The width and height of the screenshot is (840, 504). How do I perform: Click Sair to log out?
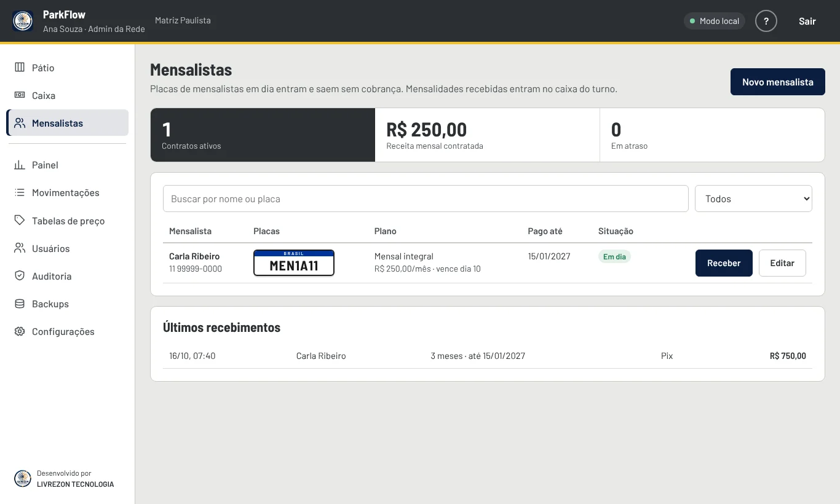pyautogui.click(x=807, y=21)
